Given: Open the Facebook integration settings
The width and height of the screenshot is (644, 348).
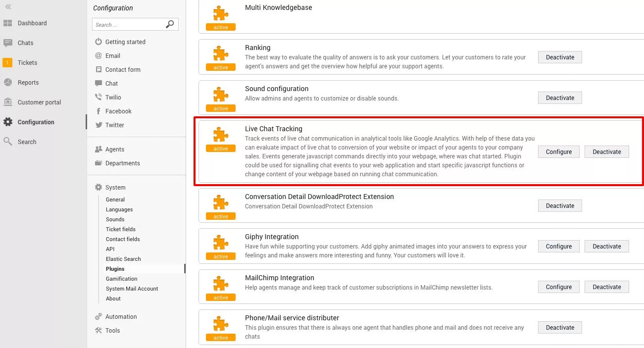Looking at the screenshot, I should pyautogui.click(x=118, y=111).
